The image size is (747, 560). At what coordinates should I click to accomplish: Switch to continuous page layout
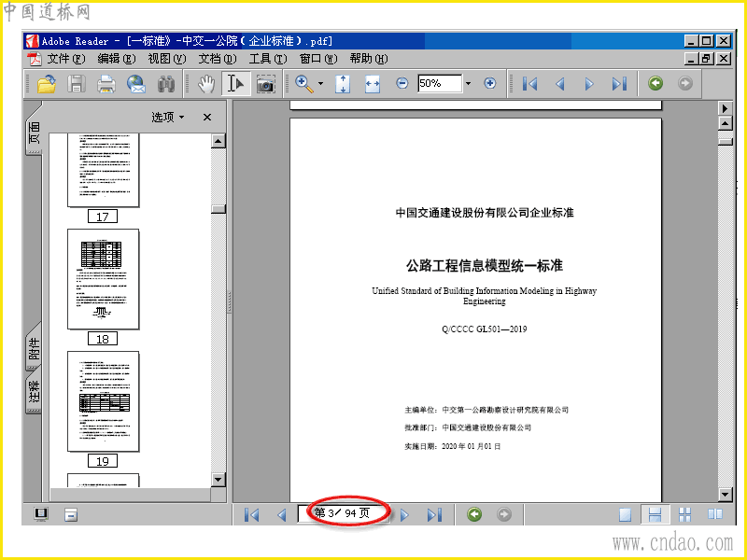click(655, 514)
